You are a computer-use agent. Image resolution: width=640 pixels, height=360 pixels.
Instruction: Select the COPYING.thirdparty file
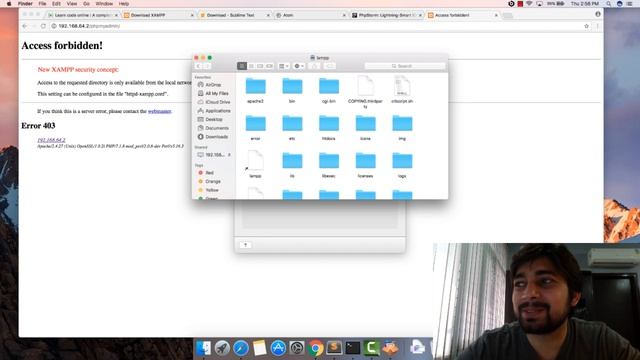pyautogui.click(x=365, y=86)
